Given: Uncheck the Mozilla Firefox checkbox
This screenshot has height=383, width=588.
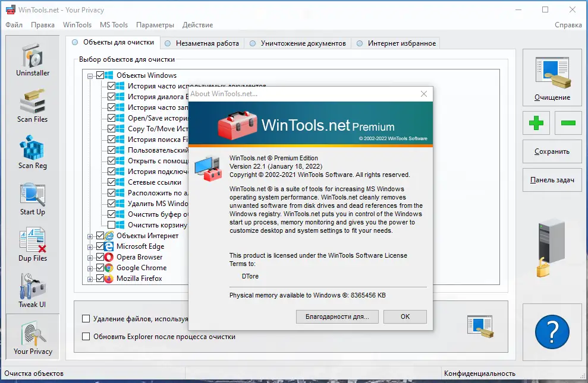Looking at the screenshot, I should (100, 278).
